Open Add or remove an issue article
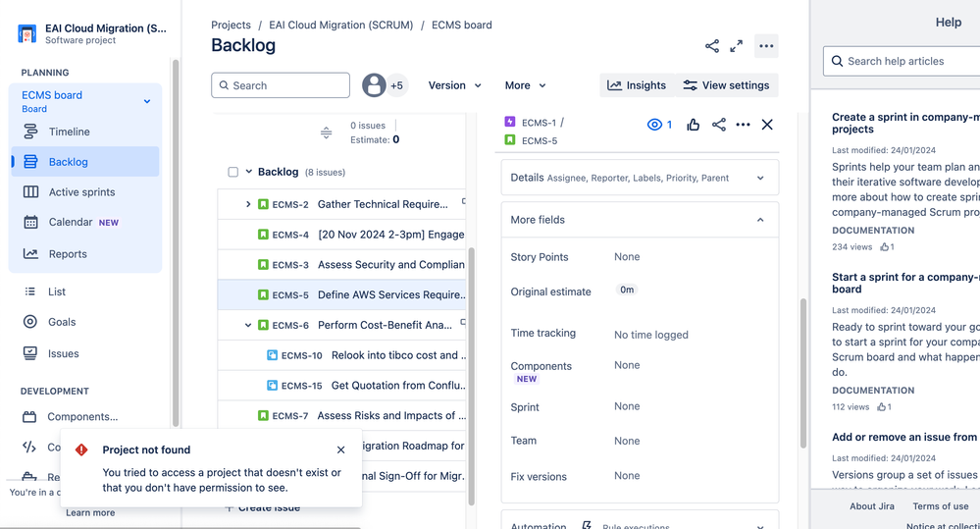 905,437
